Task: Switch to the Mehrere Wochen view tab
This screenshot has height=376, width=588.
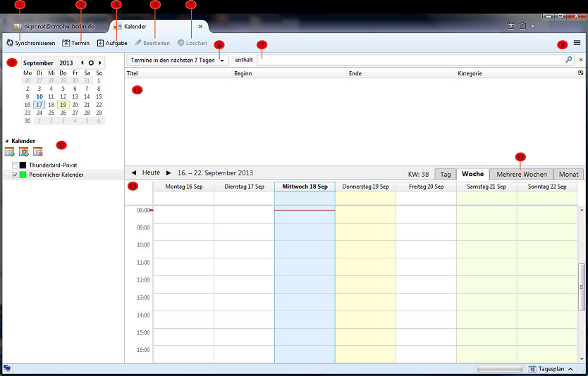Action: coord(521,174)
